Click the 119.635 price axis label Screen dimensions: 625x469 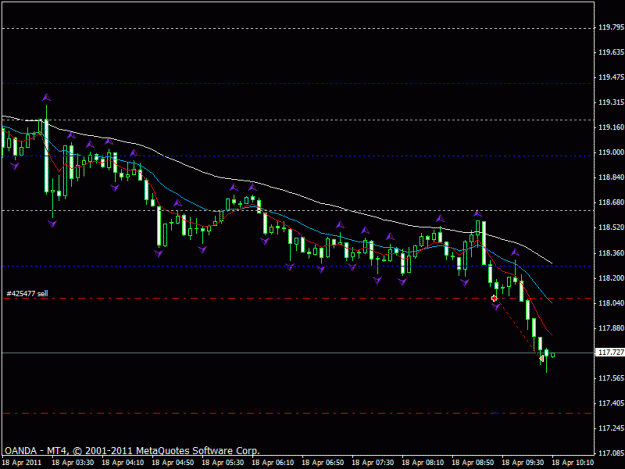611,52
